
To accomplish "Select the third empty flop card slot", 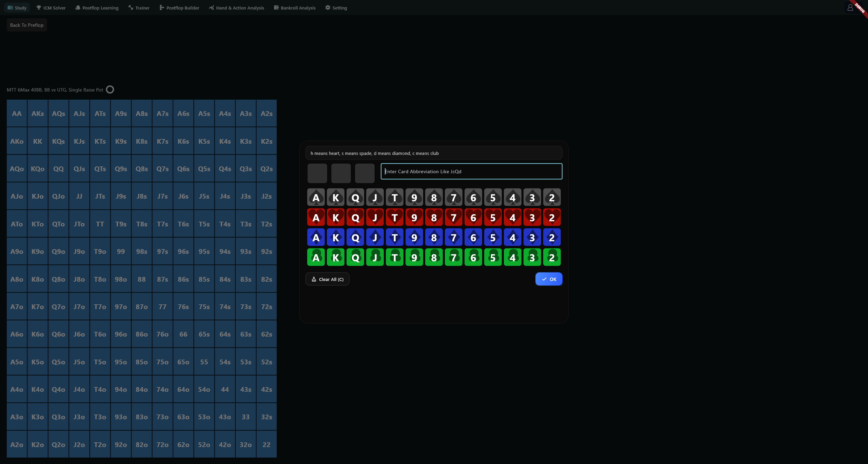I will (365, 173).
